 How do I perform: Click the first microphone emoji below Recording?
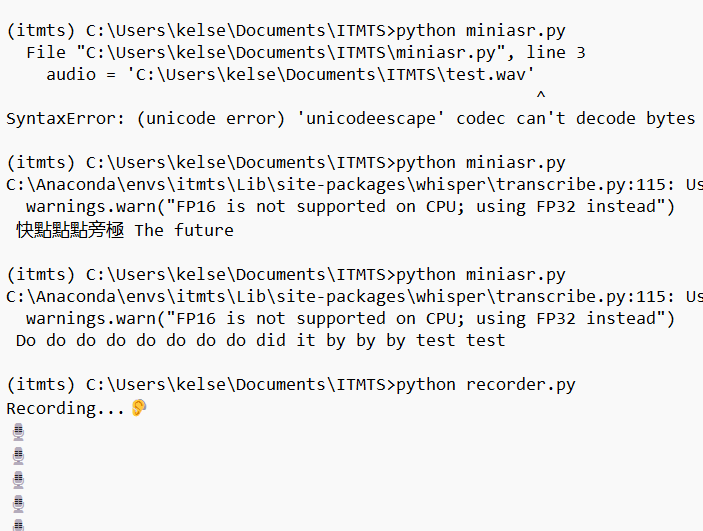[17, 432]
